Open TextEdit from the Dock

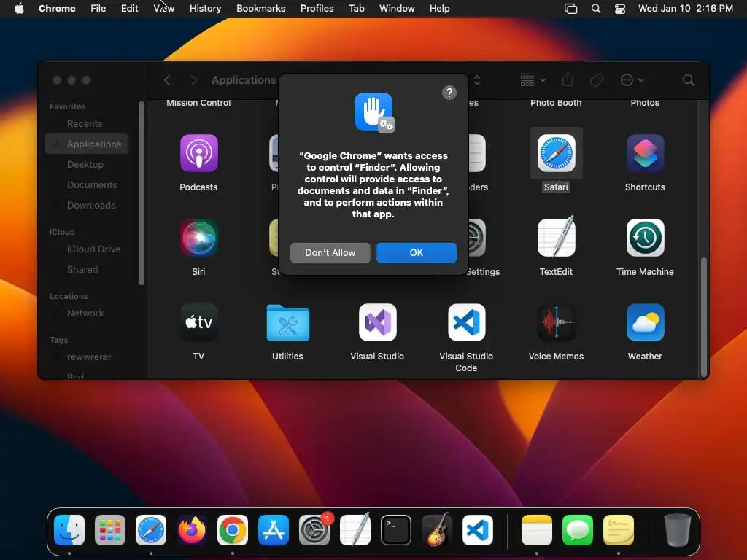pyautogui.click(x=355, y=529)
